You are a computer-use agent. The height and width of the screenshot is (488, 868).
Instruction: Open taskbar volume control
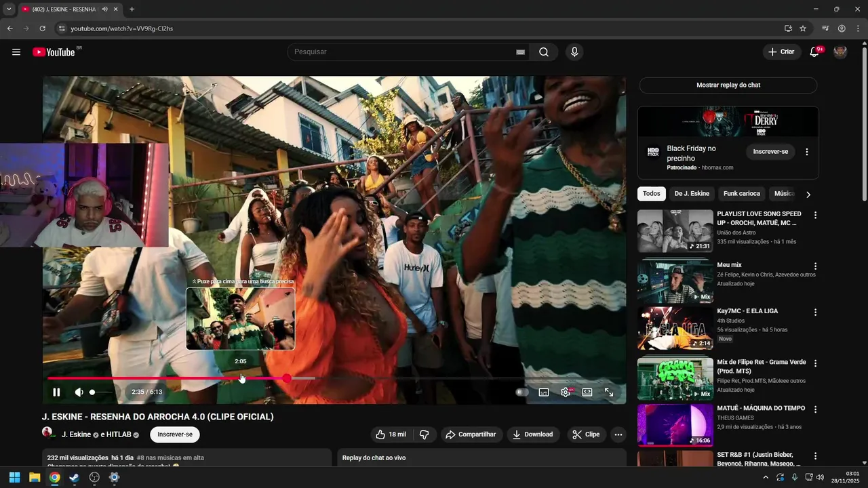coord(820,477)
